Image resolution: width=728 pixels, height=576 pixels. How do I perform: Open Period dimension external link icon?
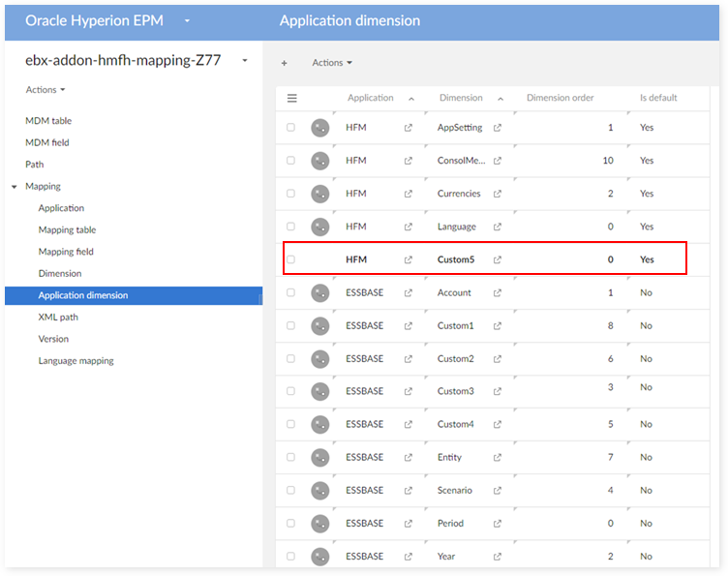[x=498, y=523]
